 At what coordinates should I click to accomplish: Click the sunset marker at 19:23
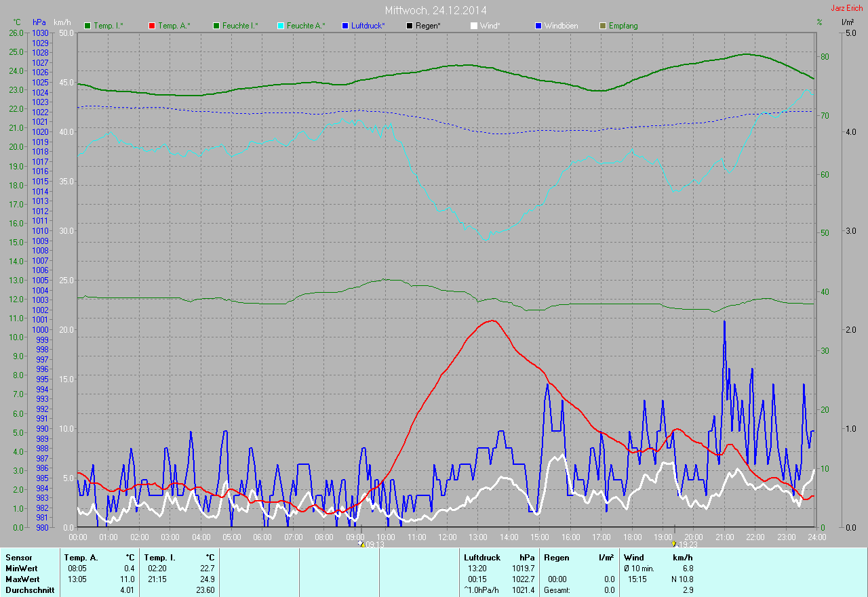[674, 543]
